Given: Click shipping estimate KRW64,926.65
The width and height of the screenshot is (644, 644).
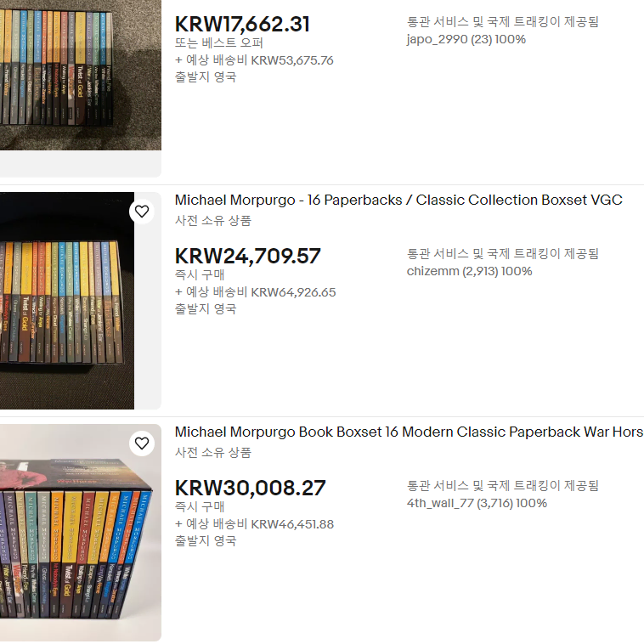Looking at the screenshot, I should 256,292.
